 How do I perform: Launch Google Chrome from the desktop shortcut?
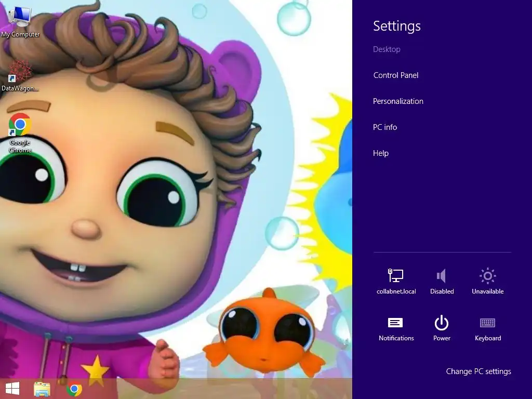pyautogui.click(x=20, y=133)
